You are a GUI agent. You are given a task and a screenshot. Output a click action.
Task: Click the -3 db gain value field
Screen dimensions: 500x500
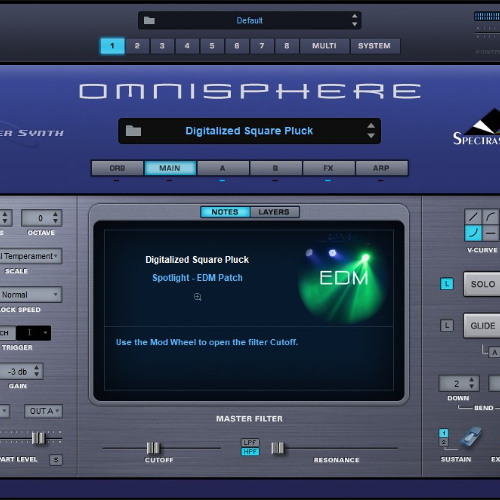pyautogui.click(x=21, y=372)
